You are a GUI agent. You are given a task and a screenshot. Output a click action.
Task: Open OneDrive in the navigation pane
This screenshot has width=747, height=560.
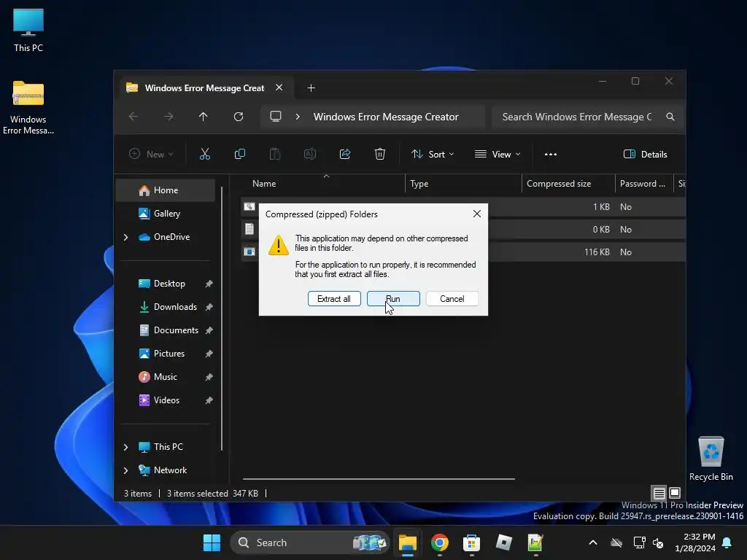(x=171, y=237)
